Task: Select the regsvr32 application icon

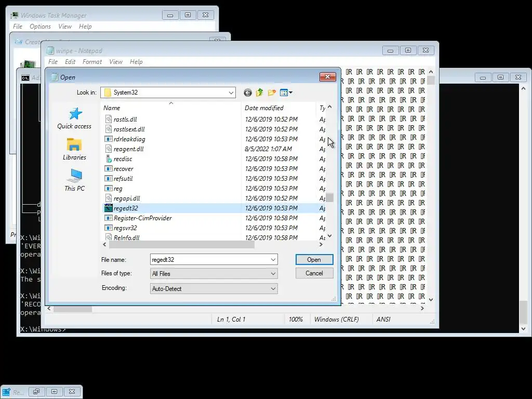Action: point(108,228)
